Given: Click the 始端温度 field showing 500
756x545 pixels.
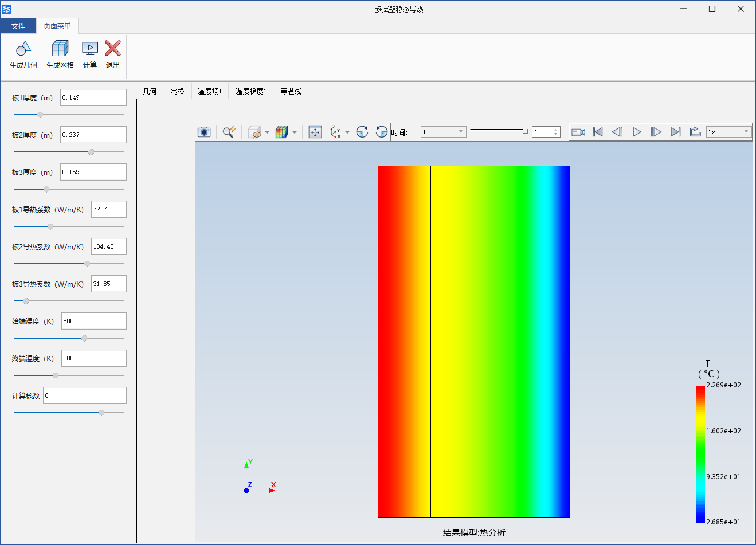Looking at the screenshot, I should pyautogui.click(x=94, y=321).
